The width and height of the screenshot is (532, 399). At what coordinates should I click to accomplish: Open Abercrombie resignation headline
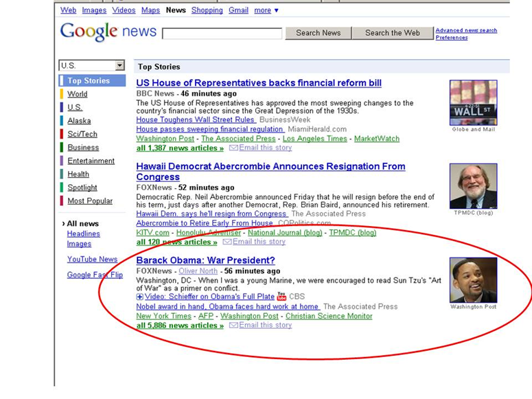click(270, 172)
